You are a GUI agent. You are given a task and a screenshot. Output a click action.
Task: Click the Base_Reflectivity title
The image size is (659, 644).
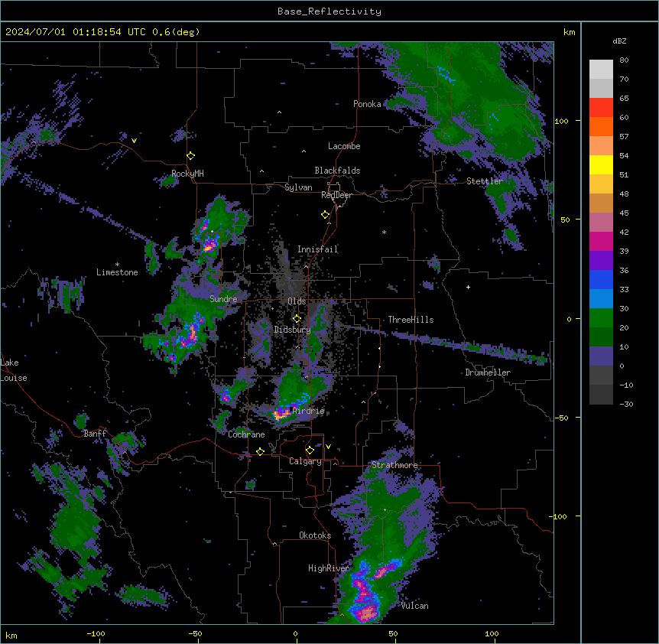pos(329,11)
